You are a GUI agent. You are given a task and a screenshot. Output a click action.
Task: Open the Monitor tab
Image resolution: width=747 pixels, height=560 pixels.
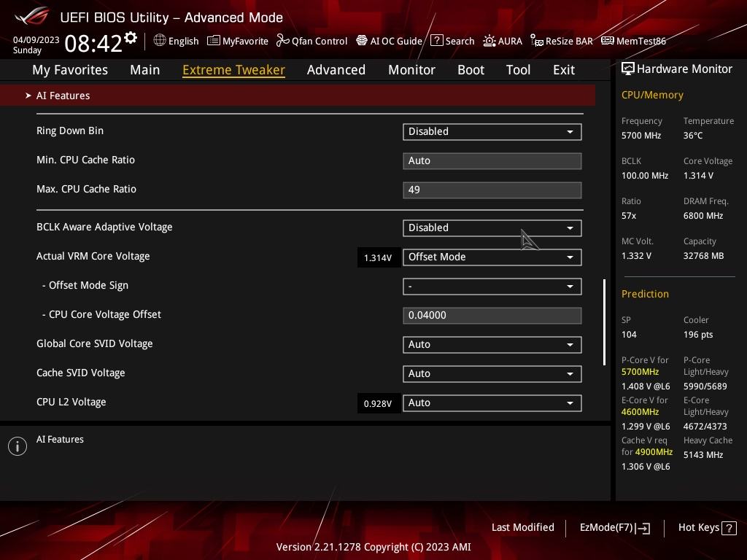[411, 70]
